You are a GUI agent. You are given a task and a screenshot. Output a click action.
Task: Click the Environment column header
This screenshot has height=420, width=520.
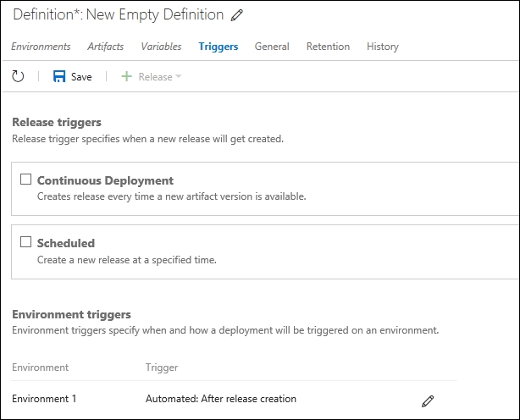40,367
